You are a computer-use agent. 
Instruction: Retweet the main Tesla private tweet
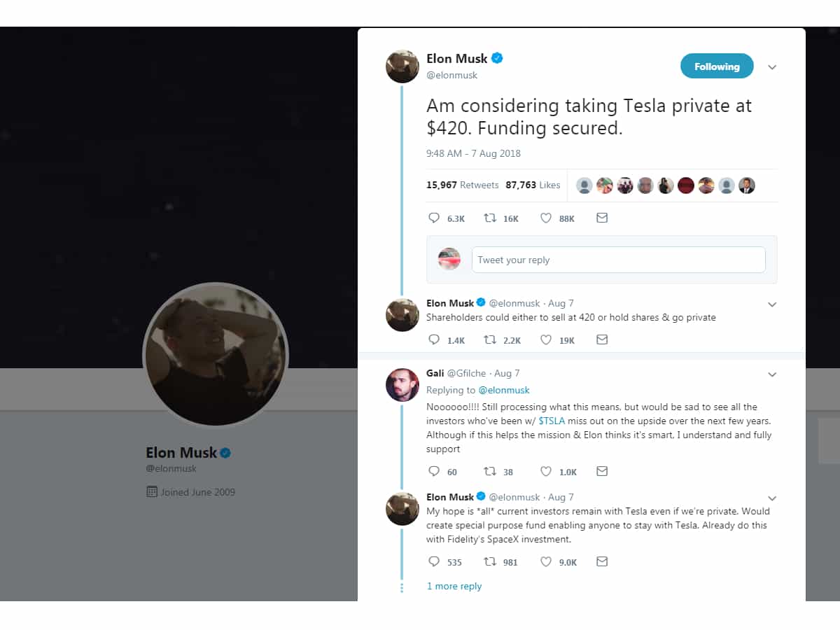(490, 218)
